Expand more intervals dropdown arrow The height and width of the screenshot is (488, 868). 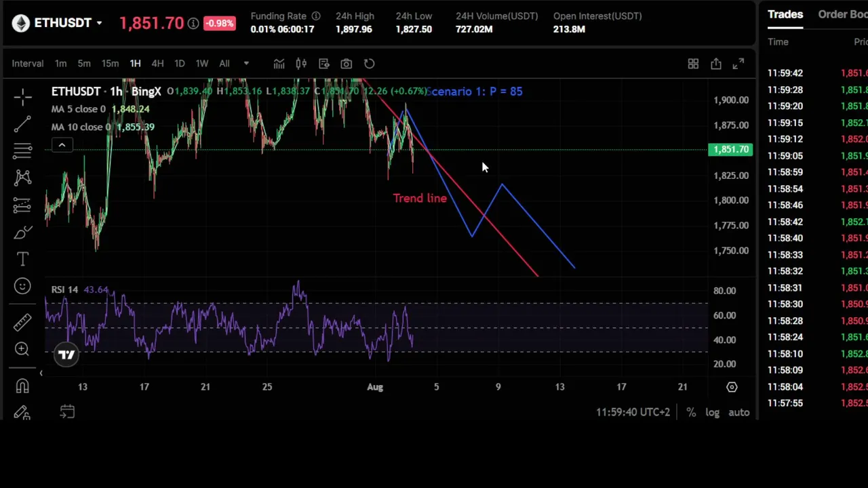coord(246,64)
